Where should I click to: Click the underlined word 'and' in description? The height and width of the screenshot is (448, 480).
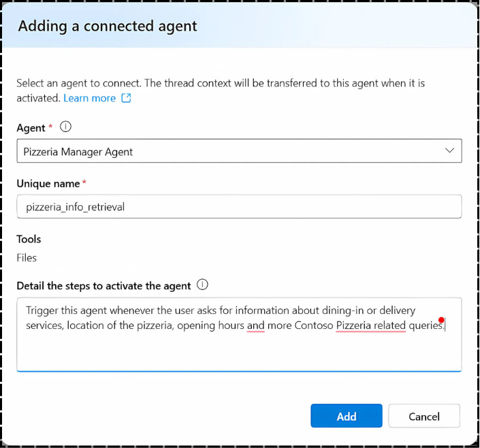(255, 325)
